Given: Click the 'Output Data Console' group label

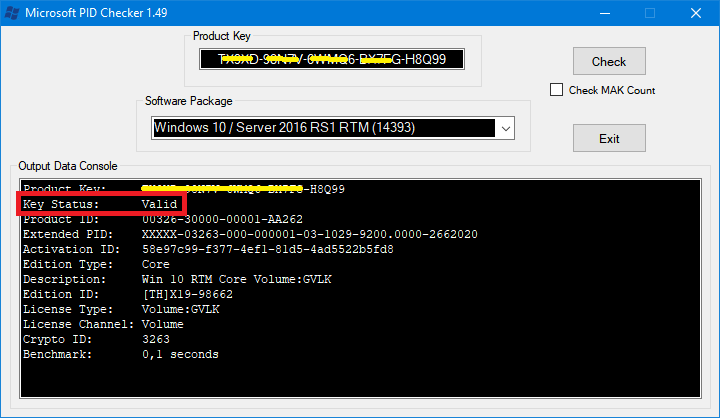Looking at the screenshot, I should (68, 166).
